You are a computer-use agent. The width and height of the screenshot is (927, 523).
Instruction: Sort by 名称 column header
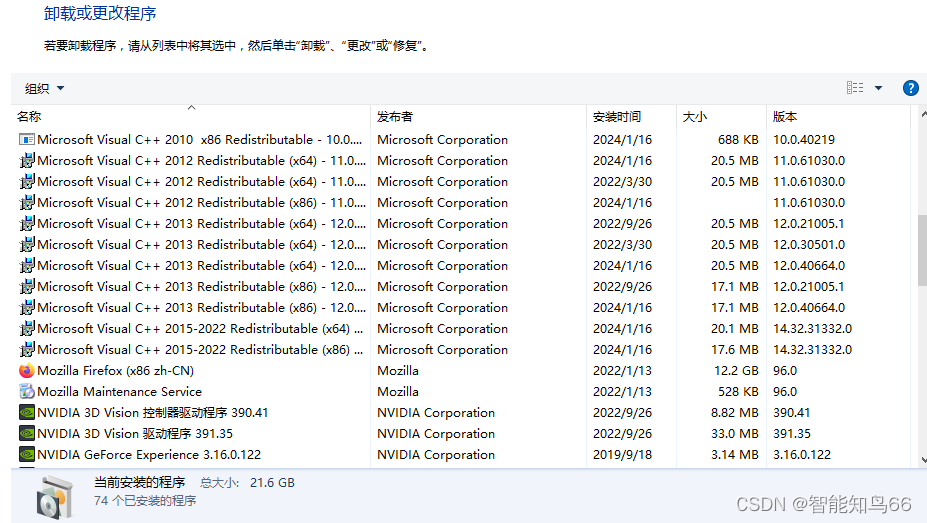click(191, 116)
